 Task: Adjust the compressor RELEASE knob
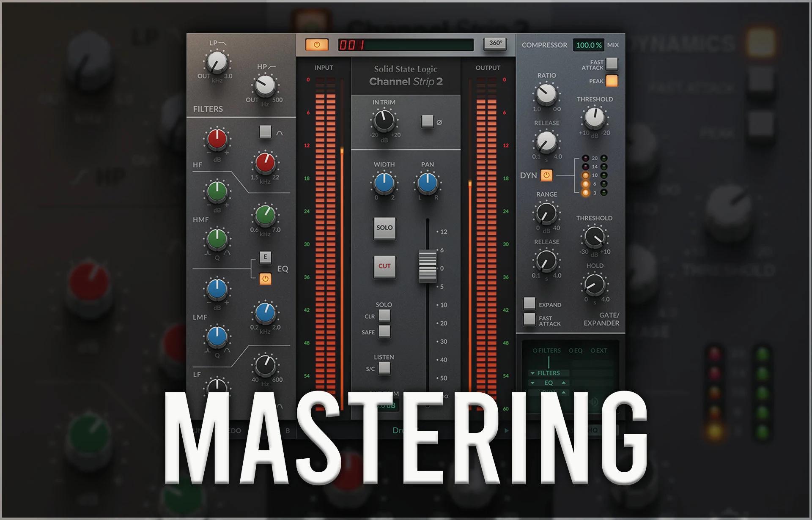click(546, 142)
